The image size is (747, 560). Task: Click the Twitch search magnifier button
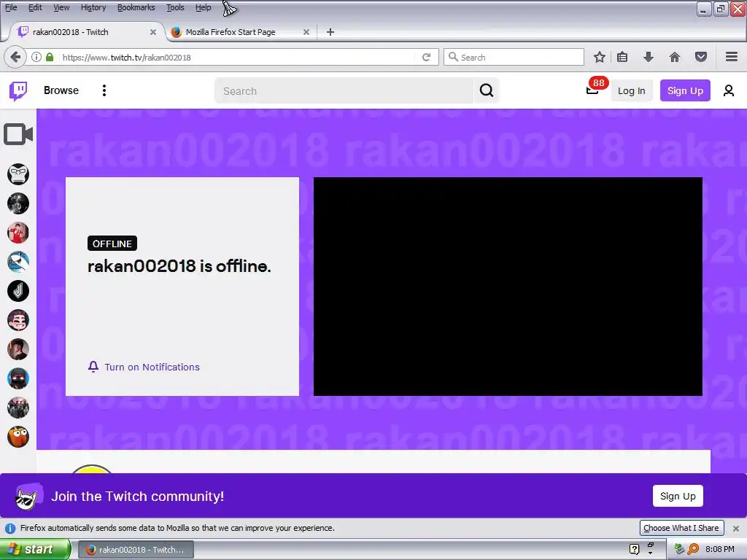click(x=487, y=90)
